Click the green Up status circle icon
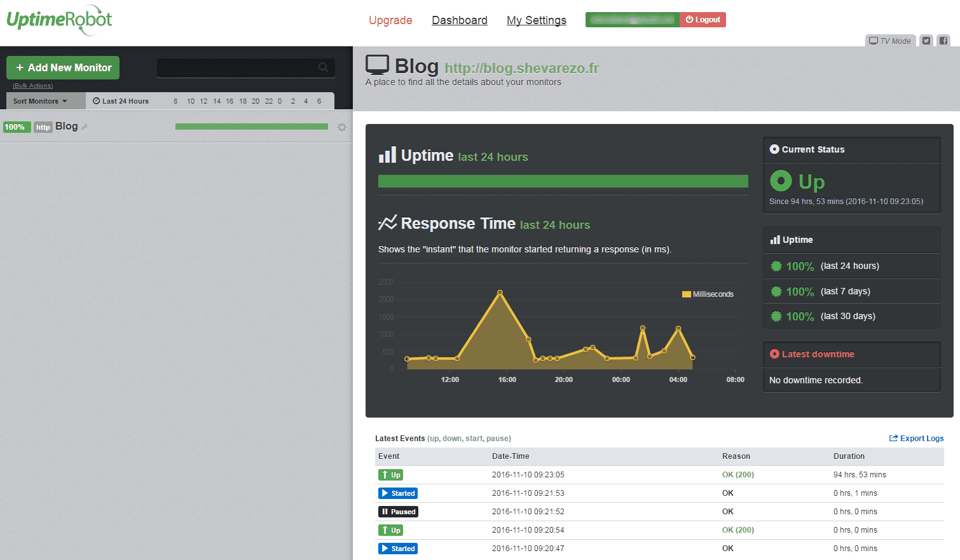 [x=781, y=181]
